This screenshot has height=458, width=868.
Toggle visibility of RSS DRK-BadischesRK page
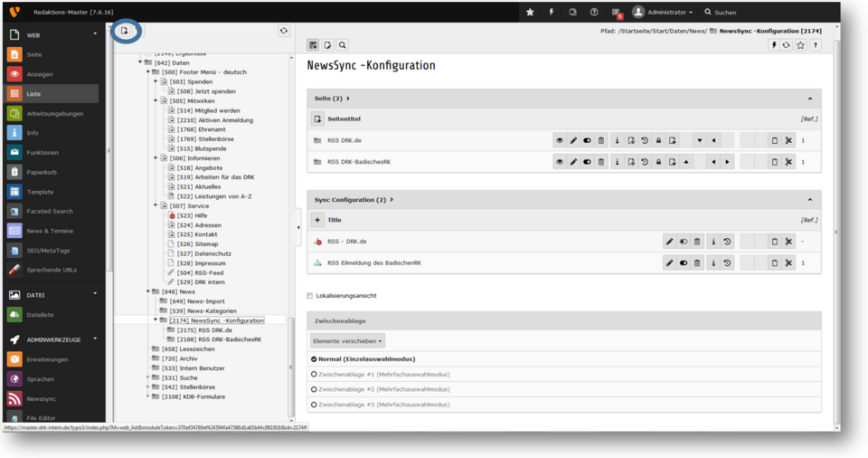point(560,162)
